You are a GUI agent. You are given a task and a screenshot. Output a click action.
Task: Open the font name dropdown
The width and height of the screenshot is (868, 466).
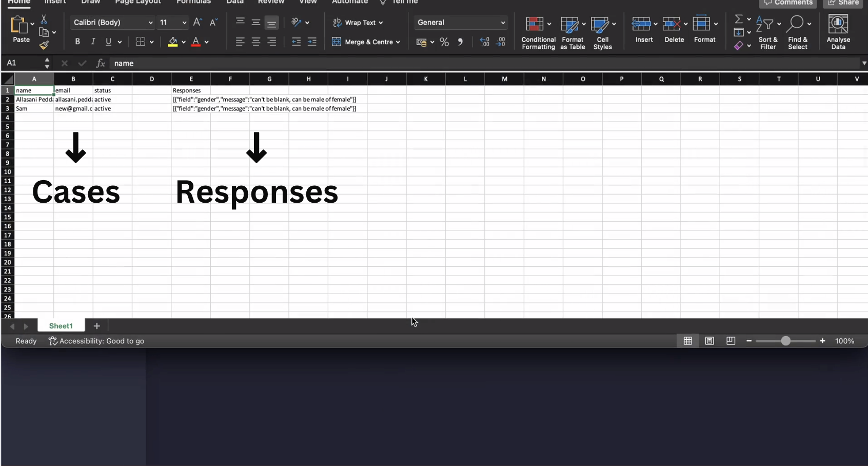(150, 23)
